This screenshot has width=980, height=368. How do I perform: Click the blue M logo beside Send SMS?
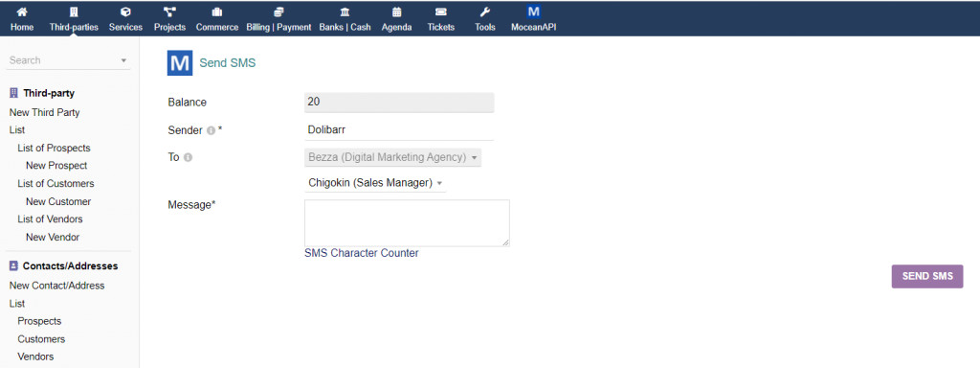[x=179, y=63]
